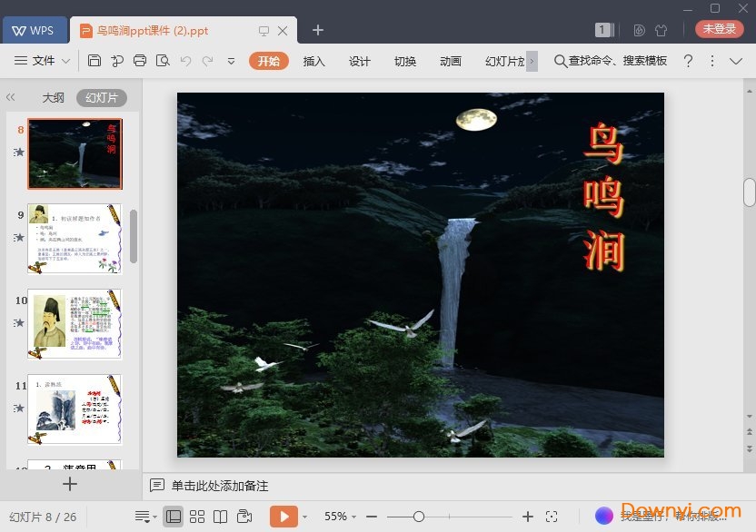Select slide 9 thumbnail in the panel
This screenshot has width=756, height=532.
coord(75,239)
